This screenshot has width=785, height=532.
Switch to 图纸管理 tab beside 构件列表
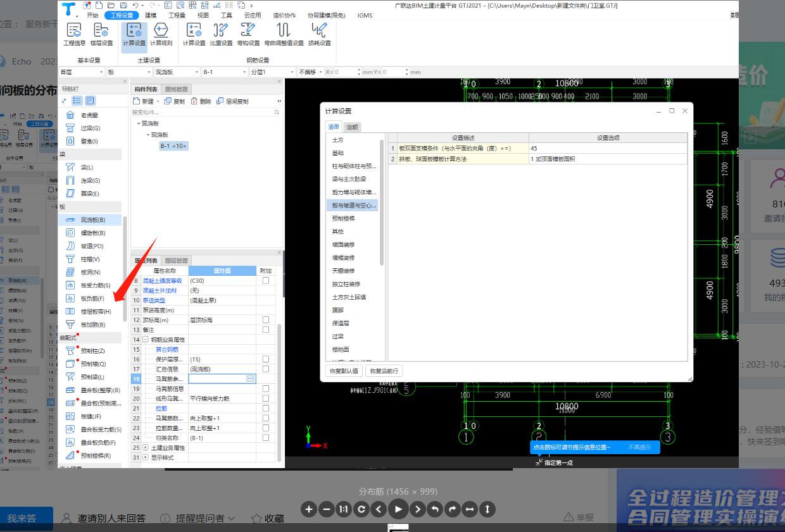coord(177,89)
